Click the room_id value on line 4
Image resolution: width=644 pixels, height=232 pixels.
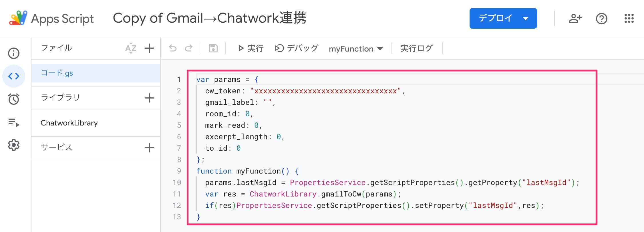[247, 114]
